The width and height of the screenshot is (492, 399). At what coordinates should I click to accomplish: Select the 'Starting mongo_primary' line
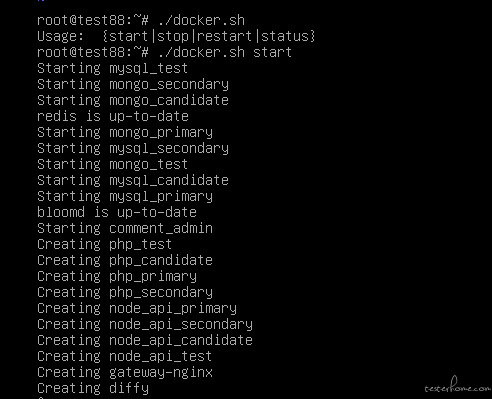tap(125, 133)
